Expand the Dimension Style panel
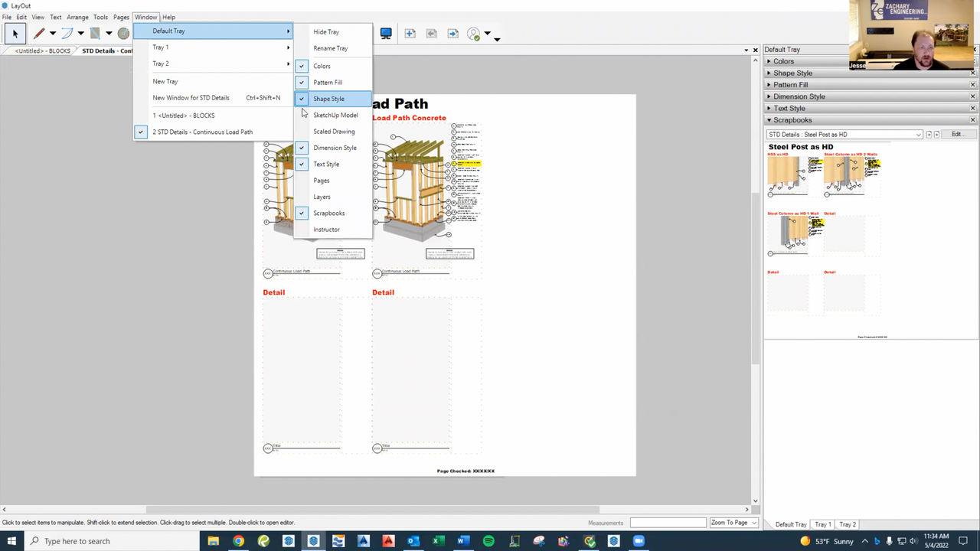The image size is (980, 551). (769, 96)
